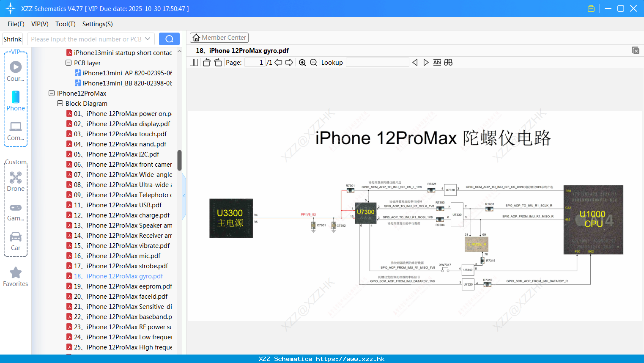Select the Game console category icon

[16, 212]
